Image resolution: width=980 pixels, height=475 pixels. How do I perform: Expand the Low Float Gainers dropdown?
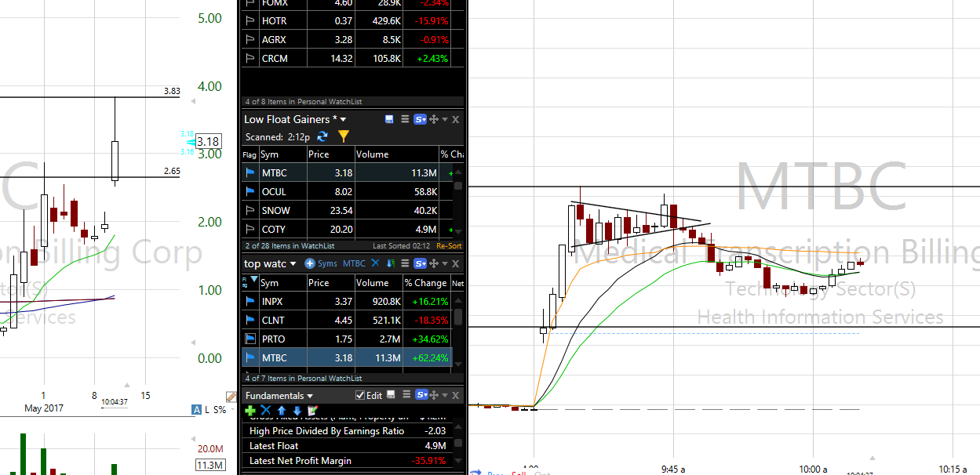pyautogui.click(x=343, y=119)
